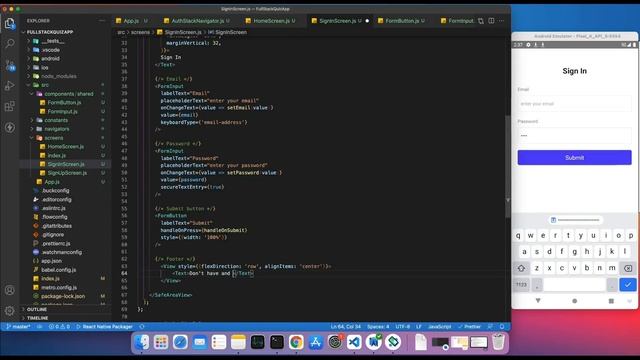Open babel.config.js in the explorer
640x360 pixels.
[x=58, y=270]
